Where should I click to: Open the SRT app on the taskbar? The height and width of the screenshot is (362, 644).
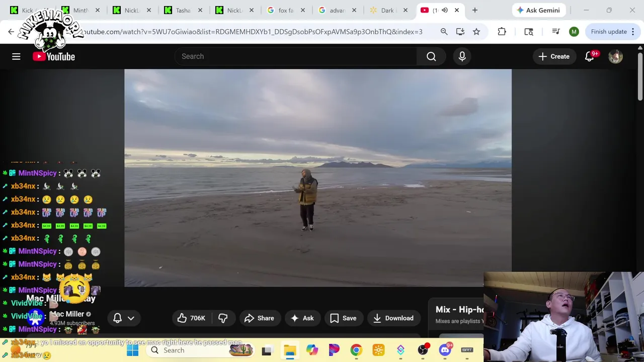(467, 350)
